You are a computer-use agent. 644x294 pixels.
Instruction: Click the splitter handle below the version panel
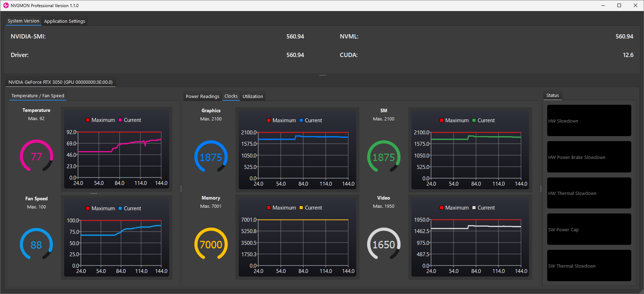click(322, 75)
